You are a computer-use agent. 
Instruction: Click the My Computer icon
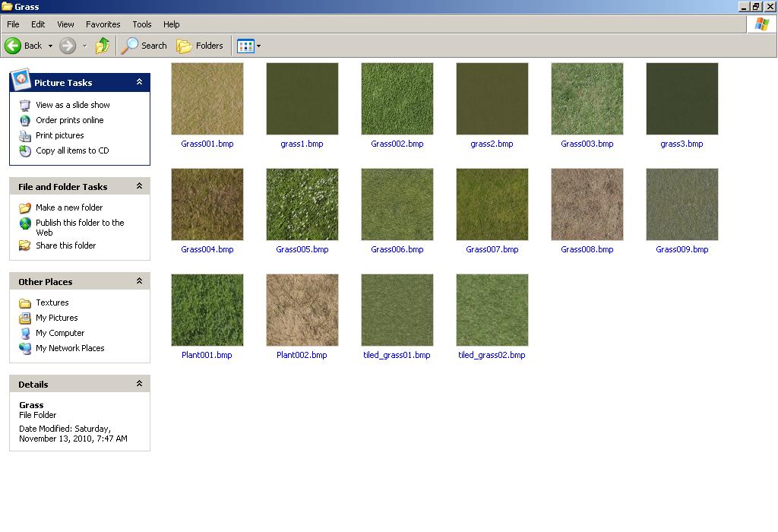point(25,334)
